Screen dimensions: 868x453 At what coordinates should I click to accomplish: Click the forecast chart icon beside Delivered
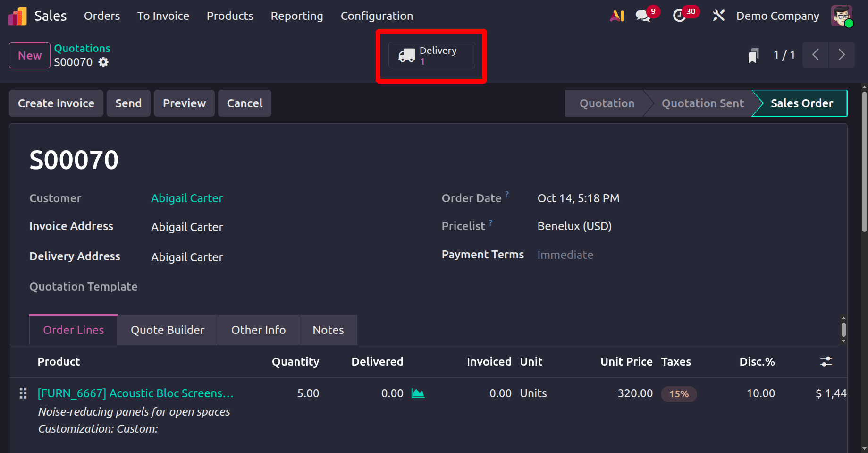418,393
